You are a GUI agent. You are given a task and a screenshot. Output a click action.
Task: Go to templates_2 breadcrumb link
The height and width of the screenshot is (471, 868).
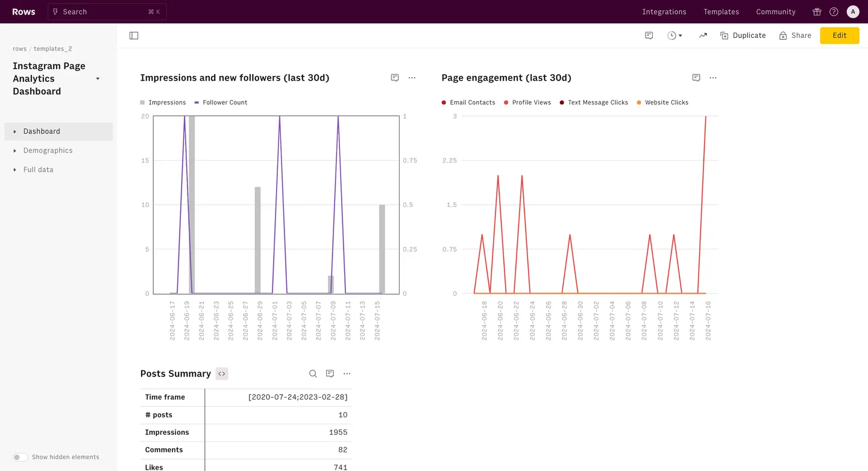[53, 49]
